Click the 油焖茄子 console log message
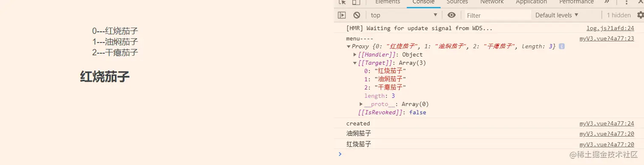This screenshot has width=644, height=165. tap(359, 134)
